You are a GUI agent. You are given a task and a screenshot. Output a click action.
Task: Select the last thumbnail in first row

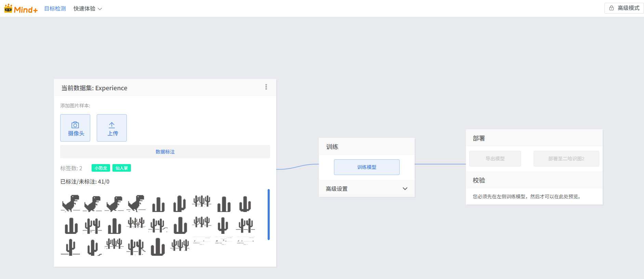point(245,204)
